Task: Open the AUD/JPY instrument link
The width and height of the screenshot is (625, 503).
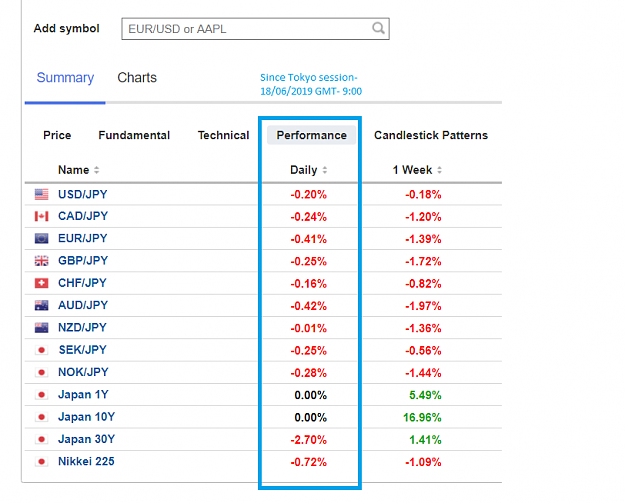Action: [83, 305]
